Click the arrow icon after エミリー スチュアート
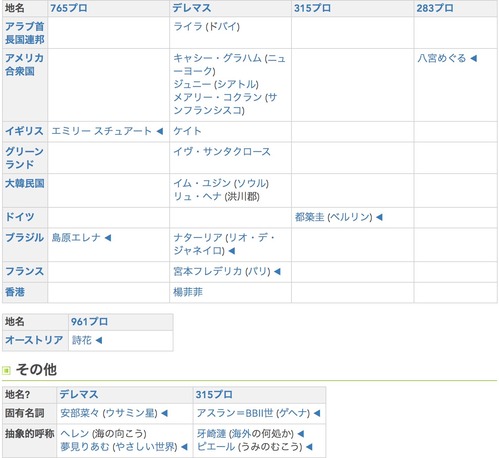The height and width of the screenshot is (458, 499). (160, 132)
